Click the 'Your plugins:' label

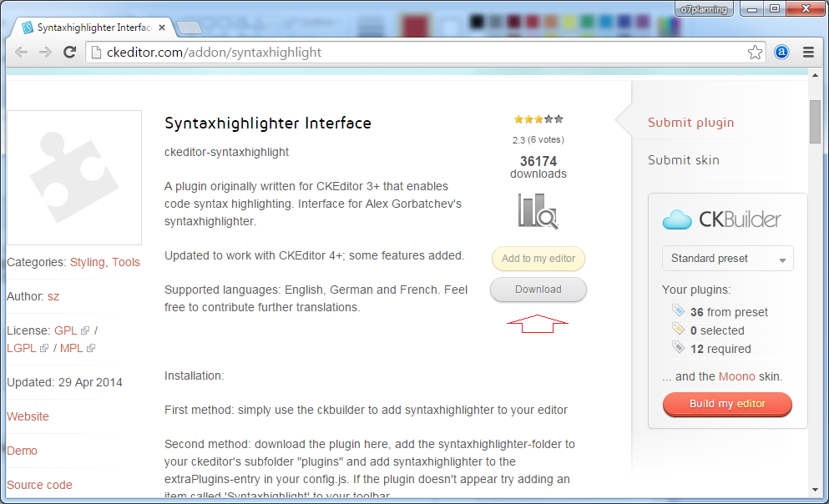[696, 290]
